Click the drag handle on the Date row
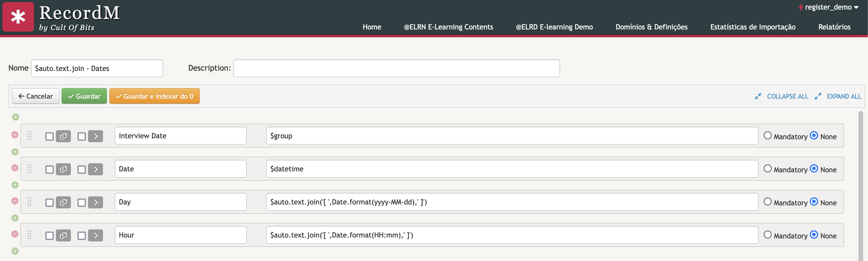The width and height of the screenshot is (868, 261). point(29,169)
